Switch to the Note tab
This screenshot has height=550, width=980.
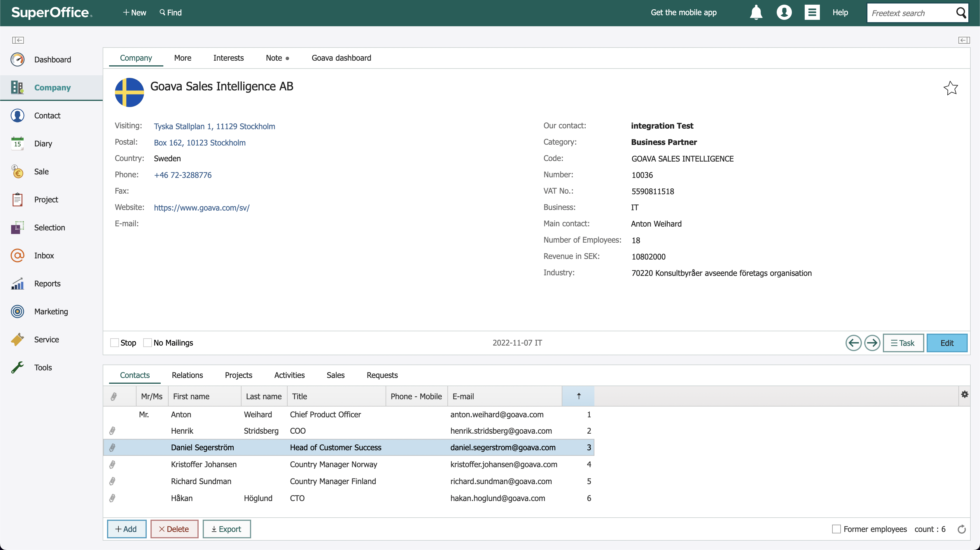(277, 58)
